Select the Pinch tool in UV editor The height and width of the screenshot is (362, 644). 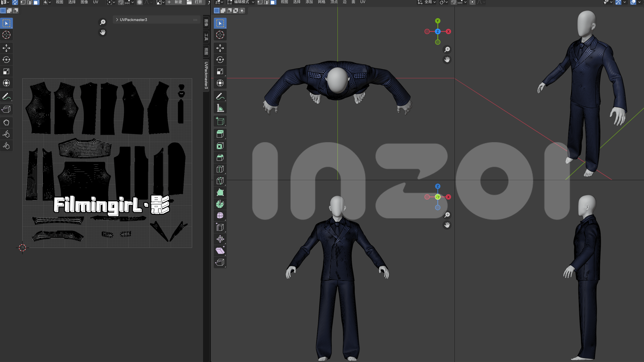6,146
